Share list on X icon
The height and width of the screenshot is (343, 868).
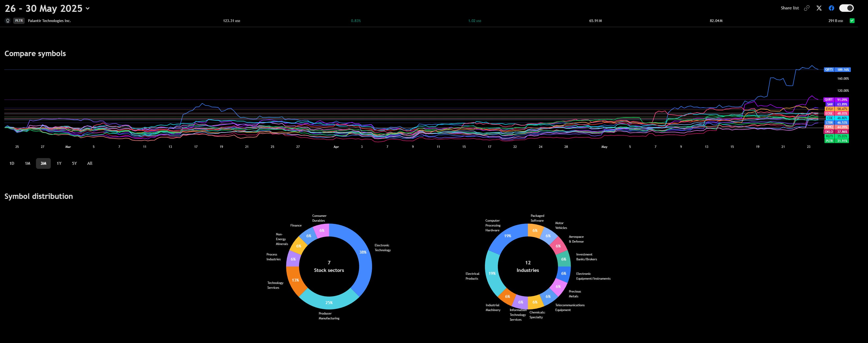point(819,8)
